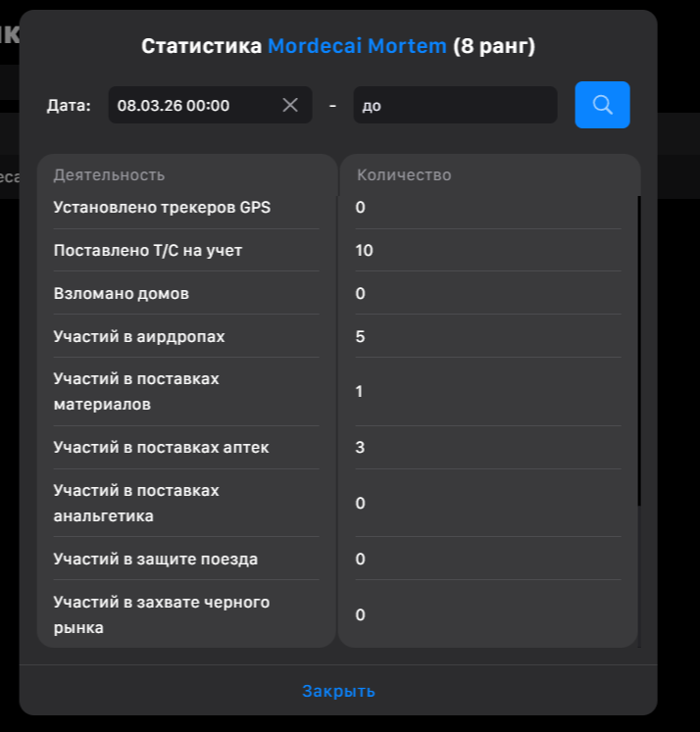This screenshot has width=700, height=732.
Task: Select «Количество» column header
Action: click(404, 175)
